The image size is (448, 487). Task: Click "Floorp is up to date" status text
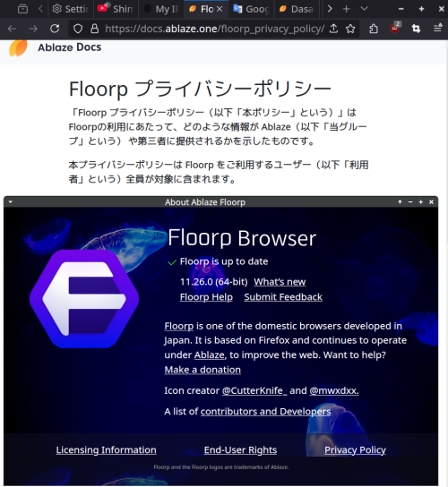[x=224, y=261]
